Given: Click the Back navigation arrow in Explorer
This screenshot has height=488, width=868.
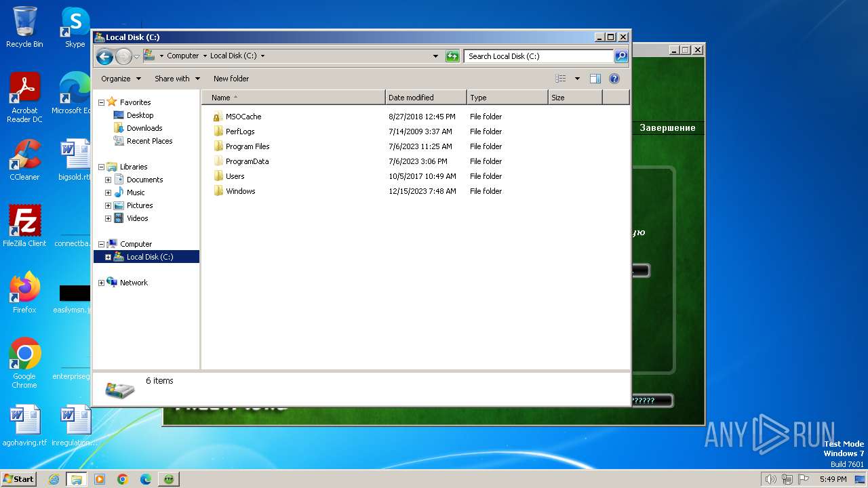Looking at the screenshot, I should [104, 56].
